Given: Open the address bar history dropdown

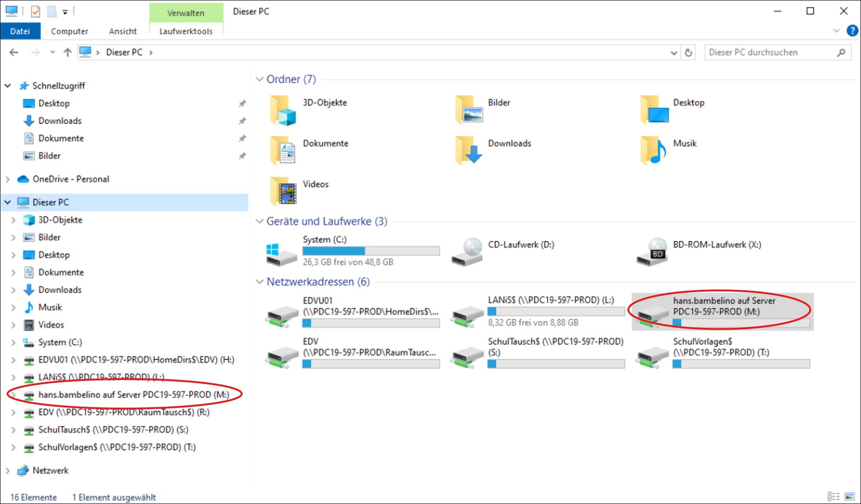Looking at the screenshot, I should 673,53.
